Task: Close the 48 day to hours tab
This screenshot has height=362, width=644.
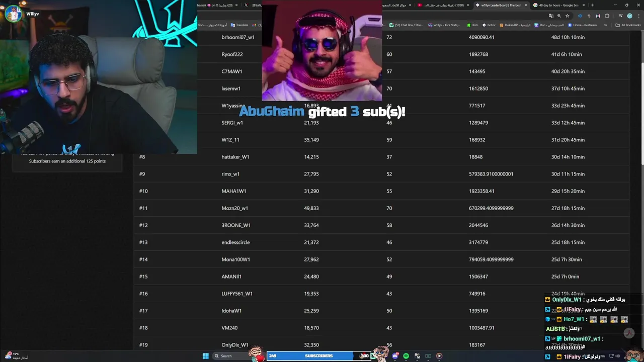Action: click(584, 5)
